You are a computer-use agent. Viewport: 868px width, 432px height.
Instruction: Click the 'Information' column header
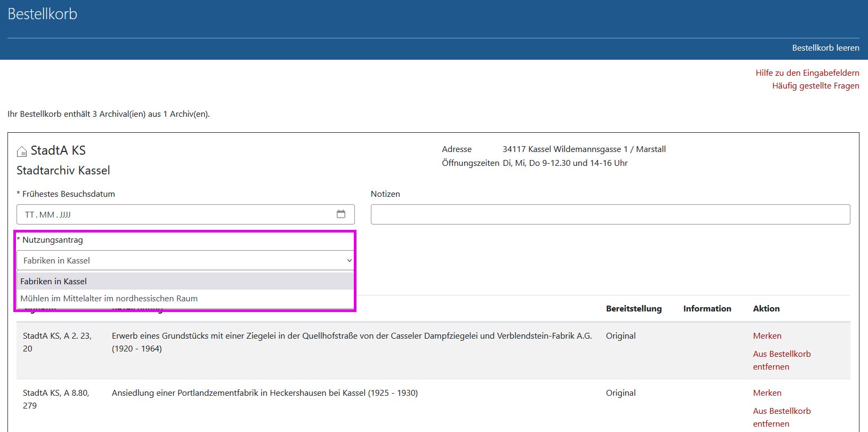pos(707,309)
